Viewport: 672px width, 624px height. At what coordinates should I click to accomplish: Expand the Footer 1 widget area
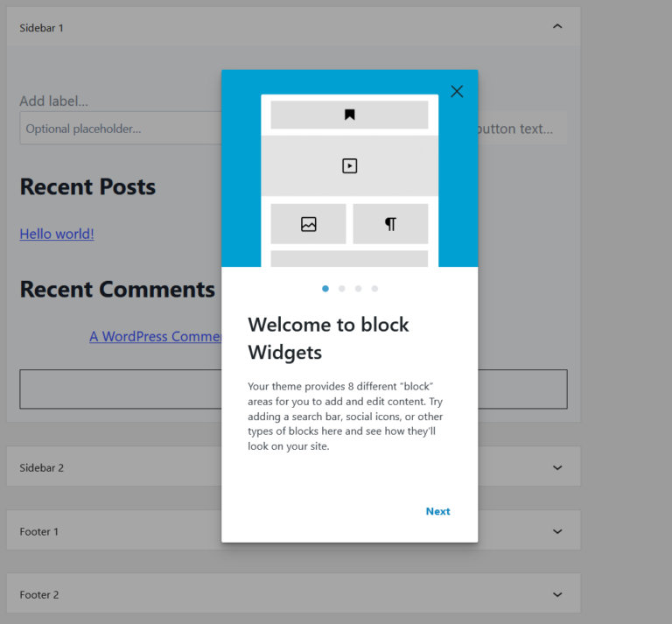557,531
